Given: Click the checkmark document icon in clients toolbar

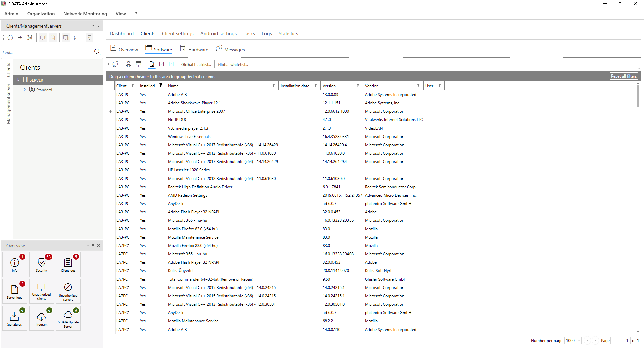Looking at the screenshot, I should pyautogui.click(x=90, y=38).
